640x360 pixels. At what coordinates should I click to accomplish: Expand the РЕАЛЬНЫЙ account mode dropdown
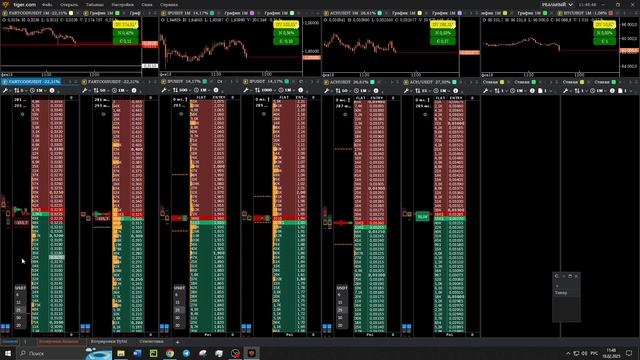pyautogui.click(x=557, y=4)
